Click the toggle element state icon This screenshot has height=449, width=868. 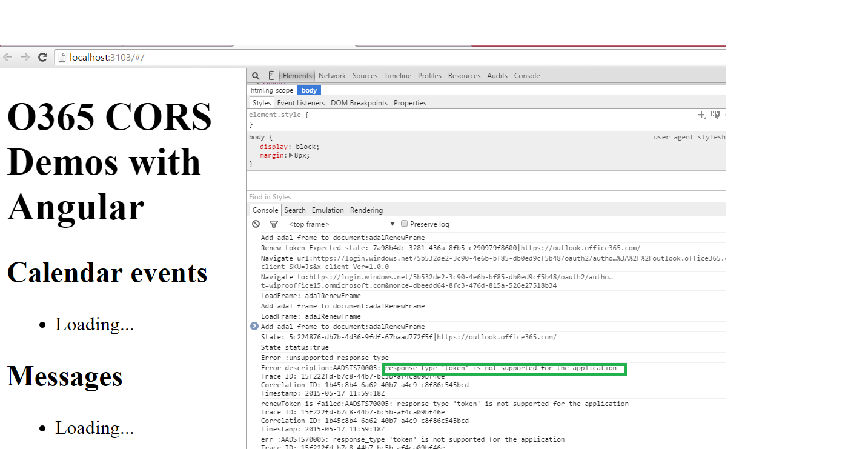[x=715, y=115]
